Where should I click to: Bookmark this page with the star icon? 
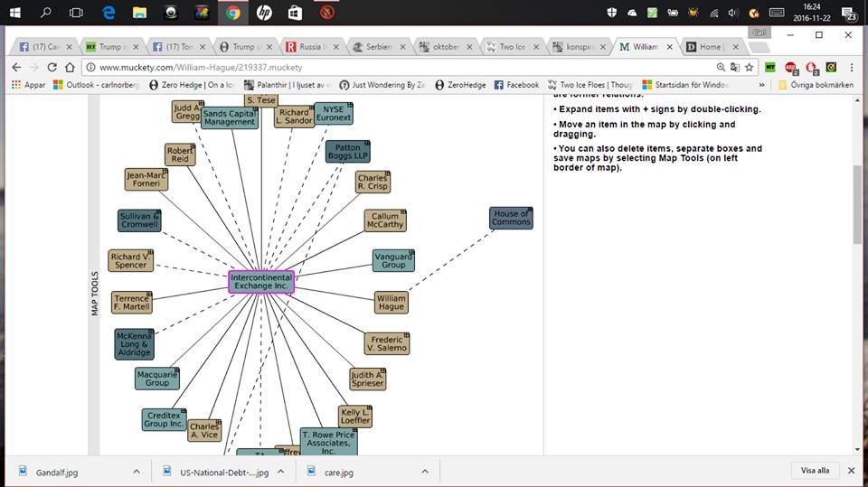pos(749,67)
